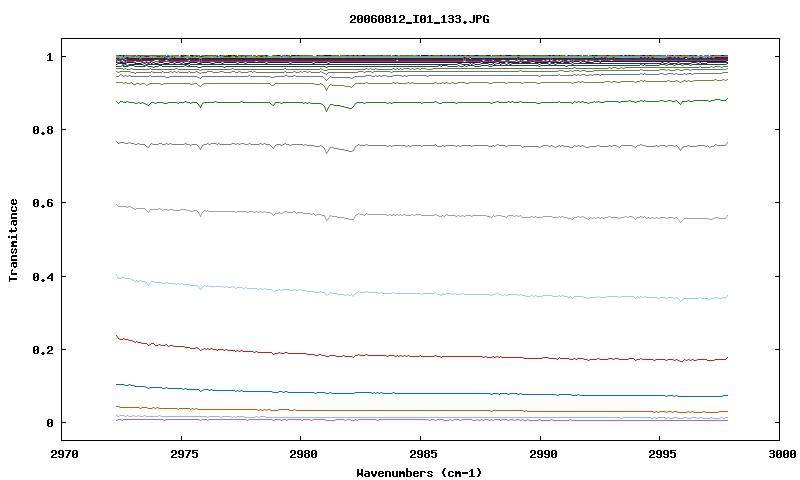Click the x-axis tick label 2970
Screen dimensions: 800x480
64,454
